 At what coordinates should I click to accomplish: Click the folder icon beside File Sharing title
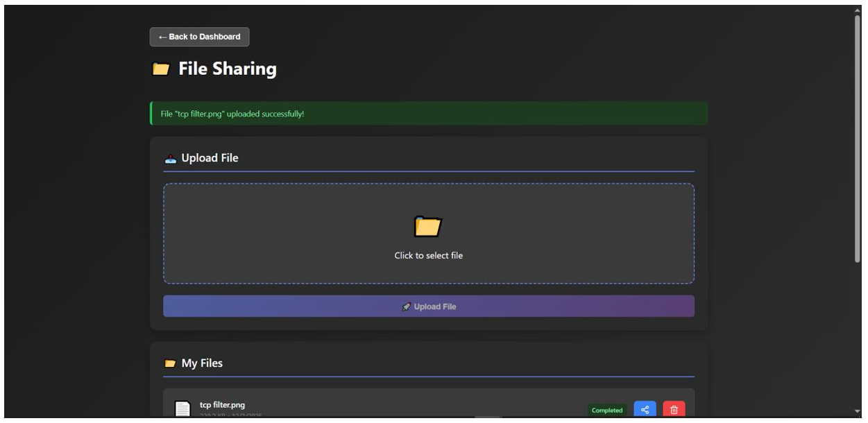[161, 69]
